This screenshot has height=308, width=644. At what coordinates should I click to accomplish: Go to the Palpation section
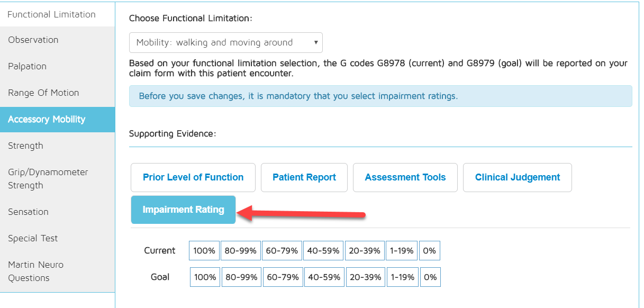(28, 66)
